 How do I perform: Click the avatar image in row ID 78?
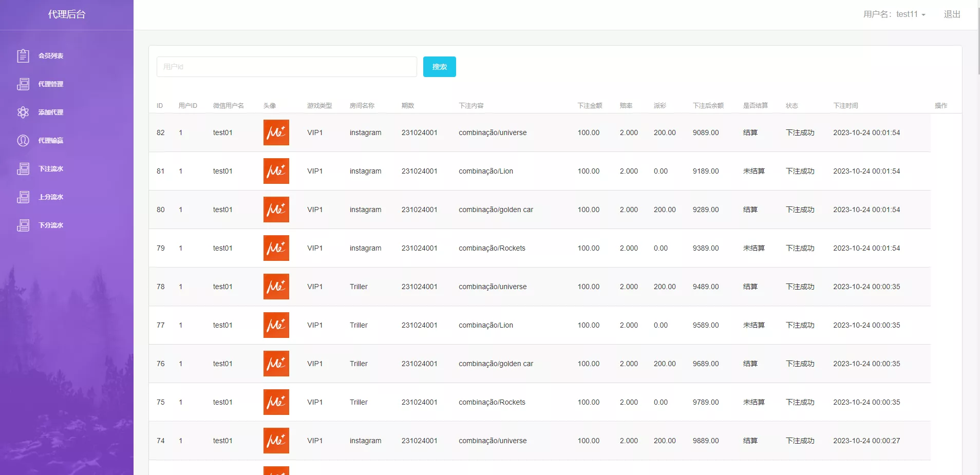coord(276,287)
